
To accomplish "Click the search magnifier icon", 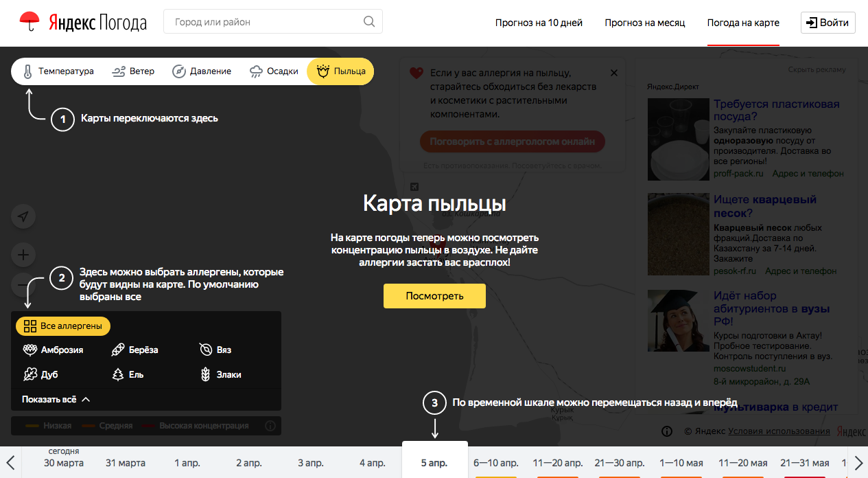I will click(x=370, y=22).
